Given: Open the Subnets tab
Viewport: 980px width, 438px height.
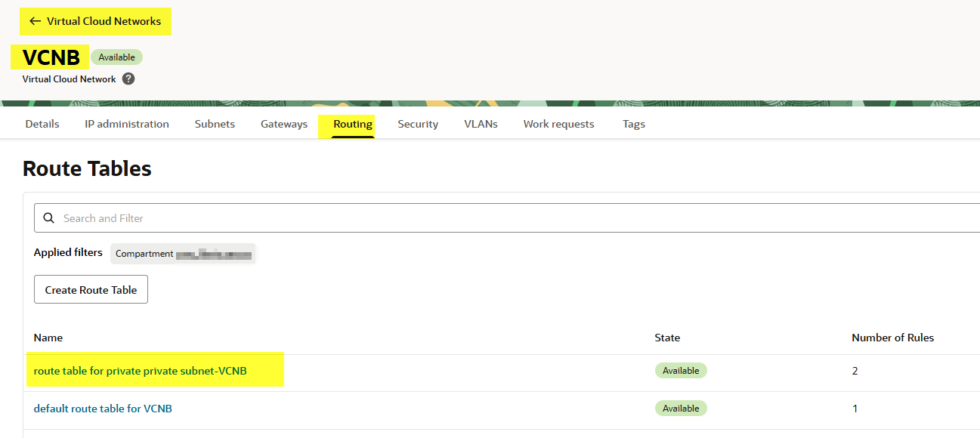Looking at the screenshot, I should point(215,124).
